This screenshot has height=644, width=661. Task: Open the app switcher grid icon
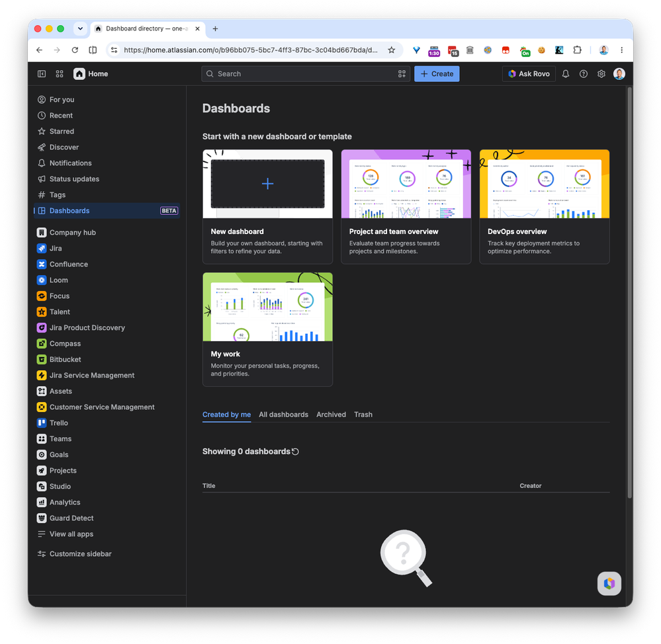point(60,73)
